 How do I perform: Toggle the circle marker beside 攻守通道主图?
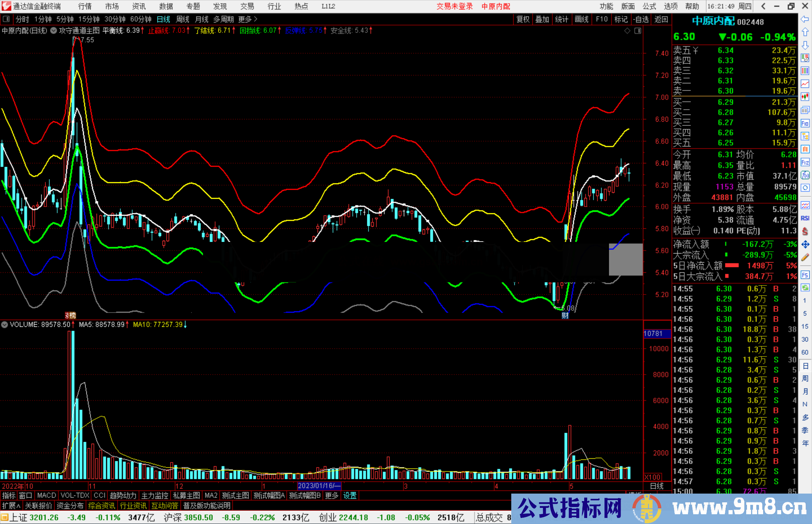point(54,31)
